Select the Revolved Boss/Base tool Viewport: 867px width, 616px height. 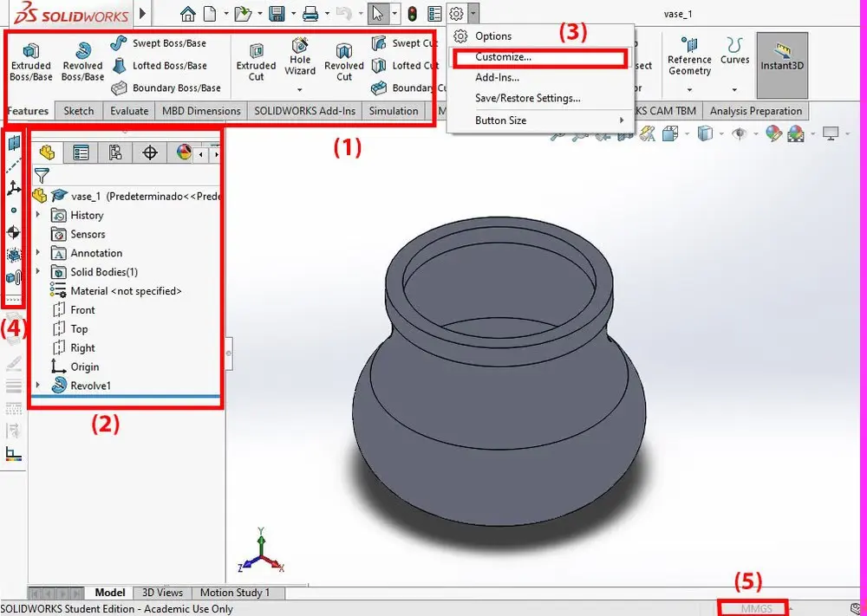82,62
